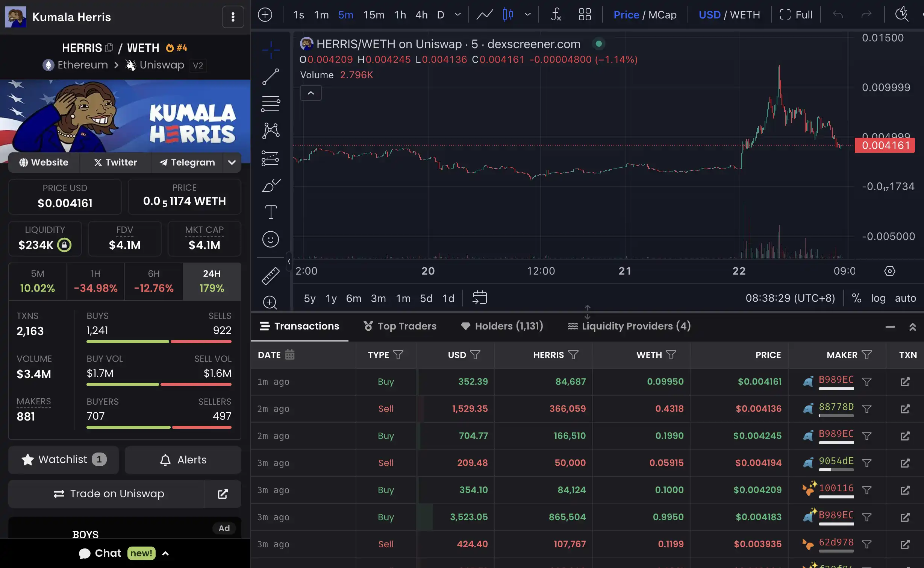
Task: Open the Alerts button
Action: [183, 460]
